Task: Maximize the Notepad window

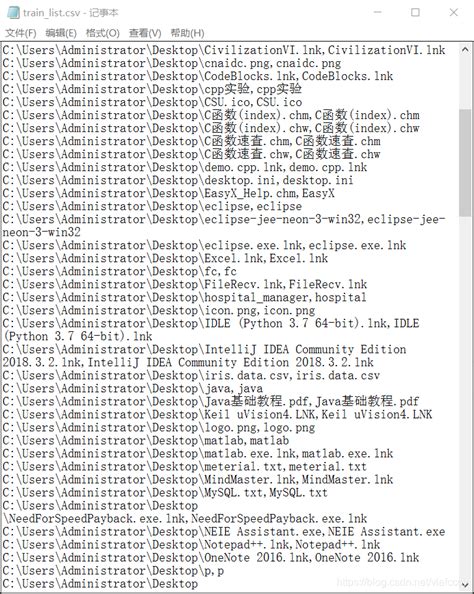Action: 416,13
